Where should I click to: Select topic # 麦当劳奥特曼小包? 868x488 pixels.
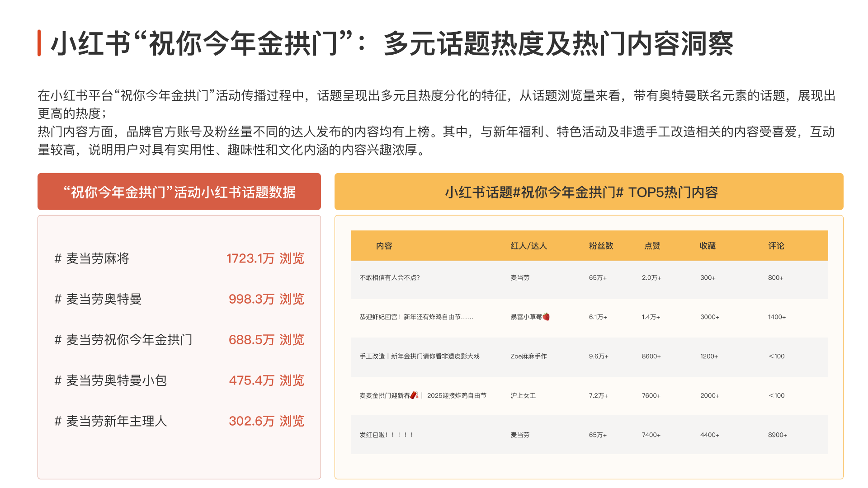(x=111, y=380)
